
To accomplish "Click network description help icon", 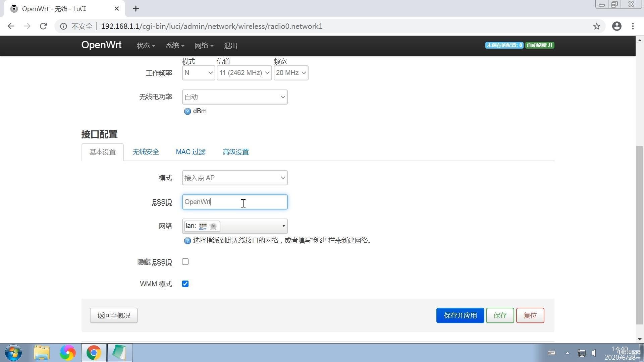I will click(x=187, y=241).
